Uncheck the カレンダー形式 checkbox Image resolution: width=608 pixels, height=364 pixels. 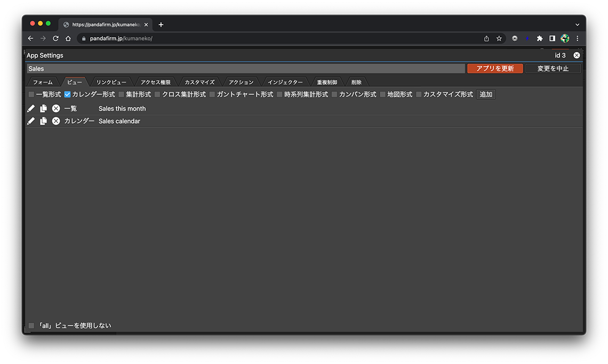[68, 94]
